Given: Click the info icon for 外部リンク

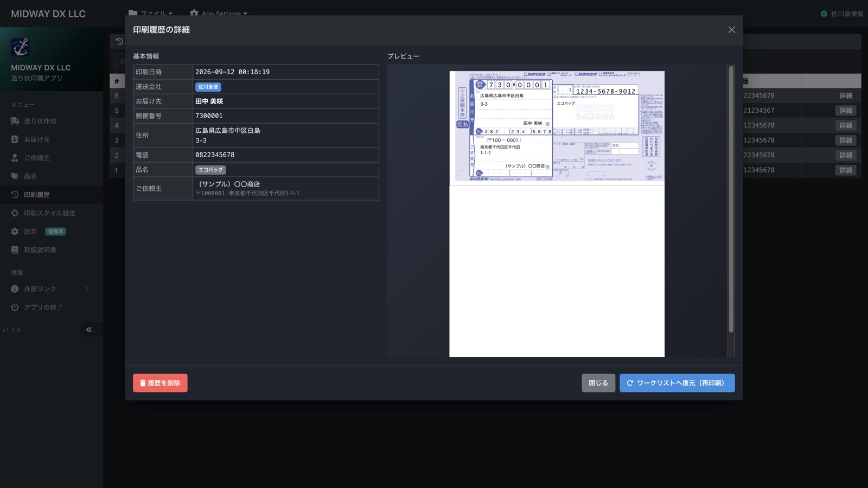Looking at the screenshot, I should pos(15,289).
